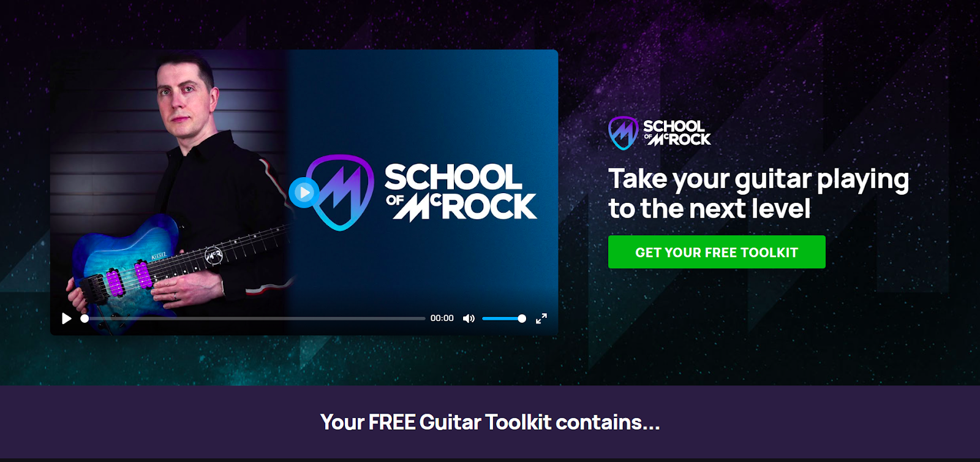This screenshot has width=980, height=462.
Task: Click the large guitar-pick M logo in video
Action: click(341, 192)
